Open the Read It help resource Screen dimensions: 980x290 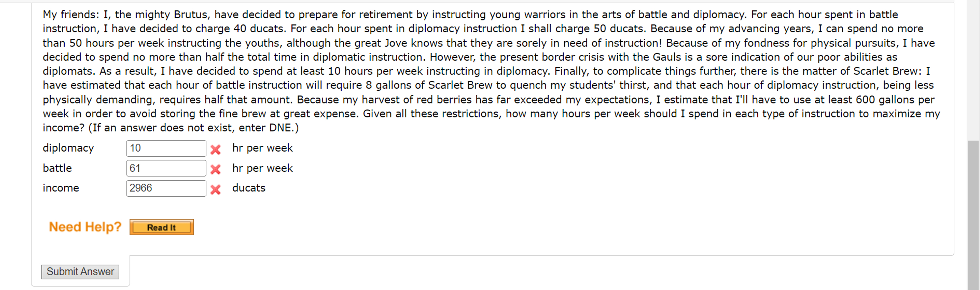pos(161,227)
